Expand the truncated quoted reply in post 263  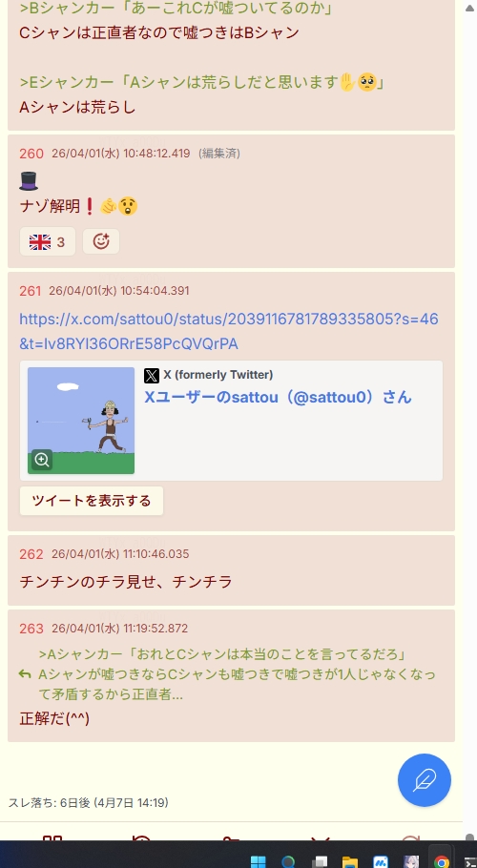pos(237,674)
